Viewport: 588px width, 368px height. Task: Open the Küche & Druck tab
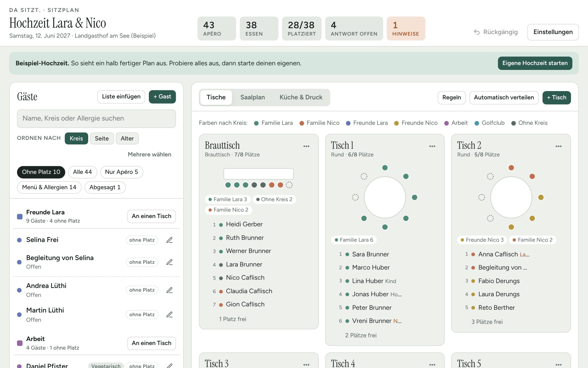[x=301, y=97]
